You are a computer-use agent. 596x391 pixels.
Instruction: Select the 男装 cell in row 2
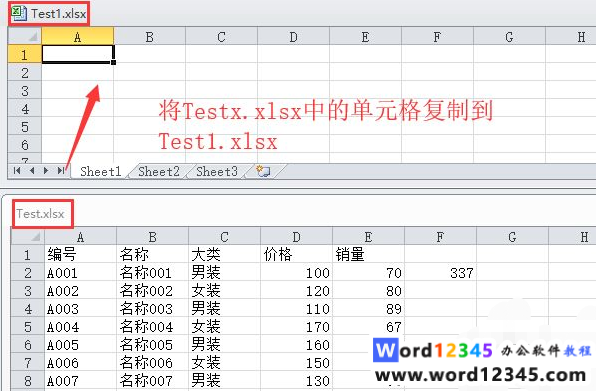coord(224,272)
